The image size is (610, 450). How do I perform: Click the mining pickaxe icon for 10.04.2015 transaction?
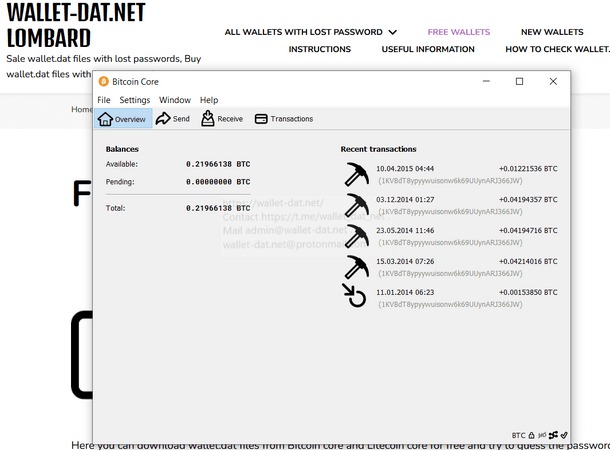click(x=357, y=174)
